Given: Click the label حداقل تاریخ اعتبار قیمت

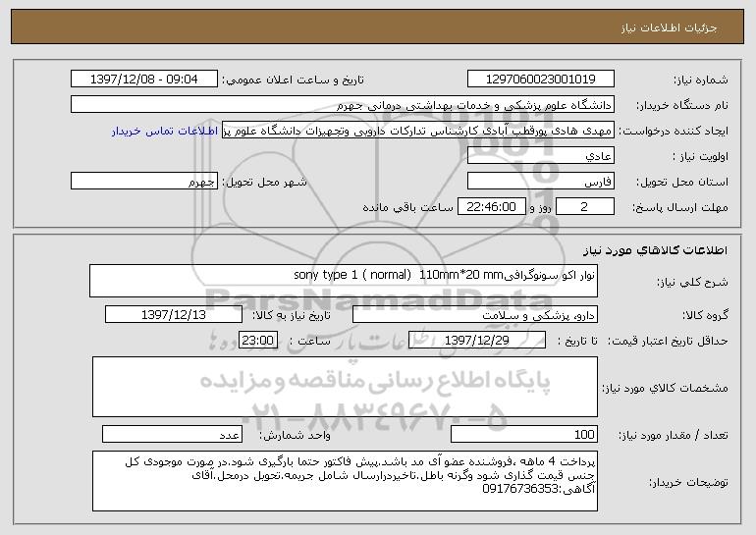Looking at the screenshot, I should click(666, 341).
